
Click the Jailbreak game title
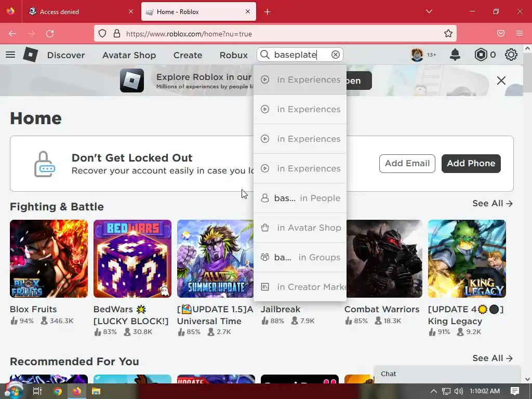coord(281,309)
